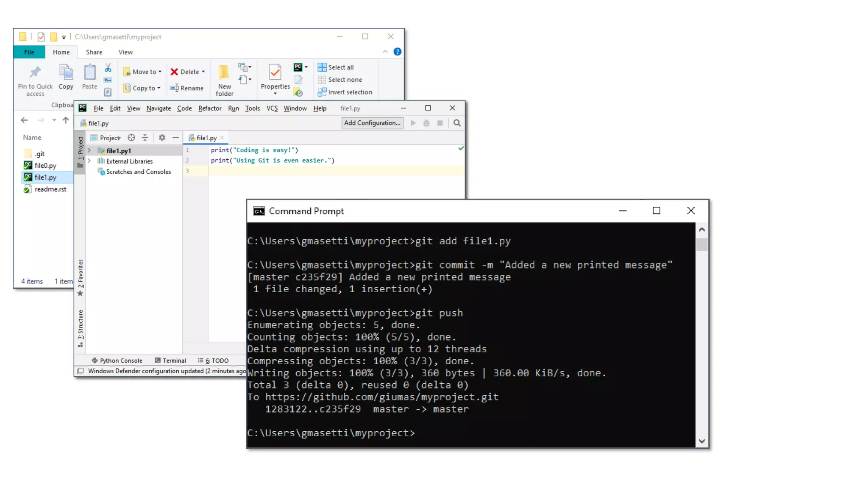Expand the External Libraries tree node

[x=89, y=161]
